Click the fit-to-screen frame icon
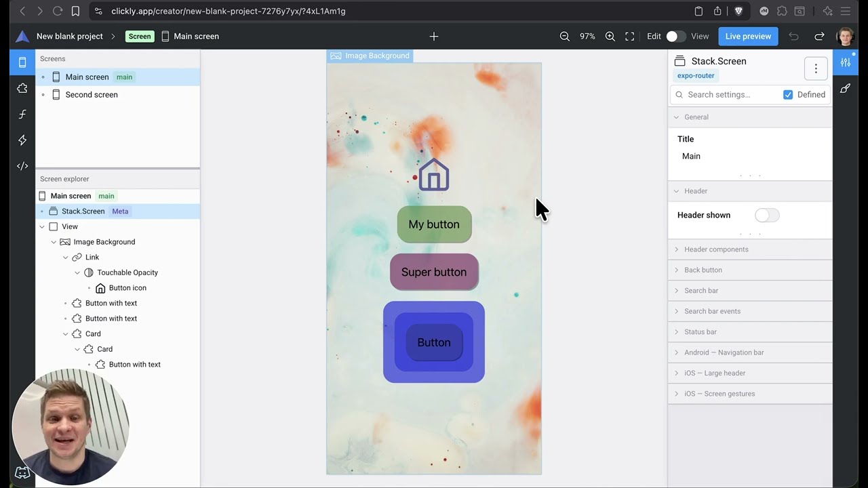 (630, 37)
